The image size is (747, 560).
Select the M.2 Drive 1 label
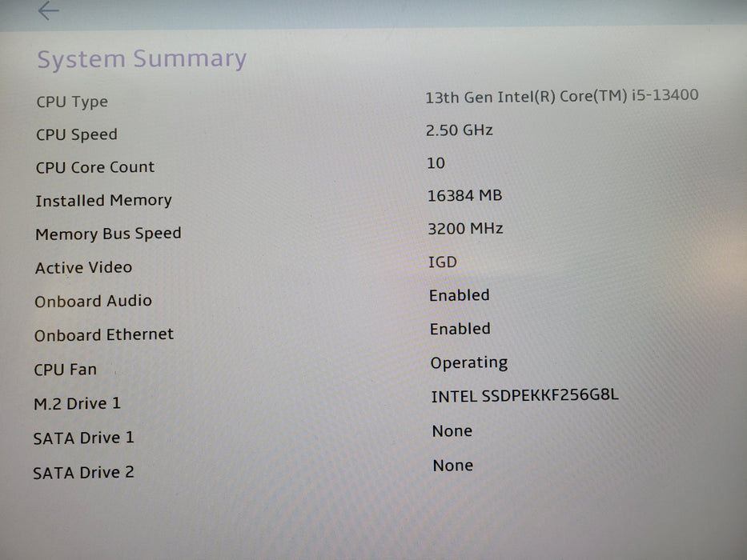[77, 404]
